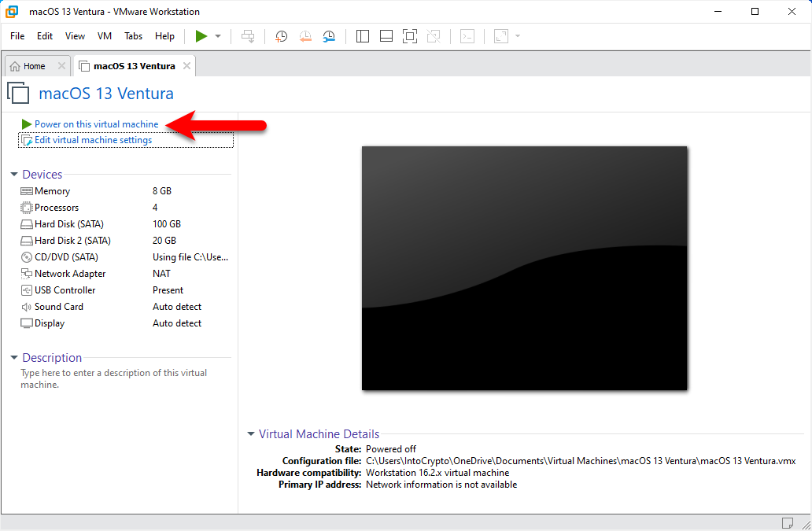
Task: Open the Help menu
Action: [164, 36]
